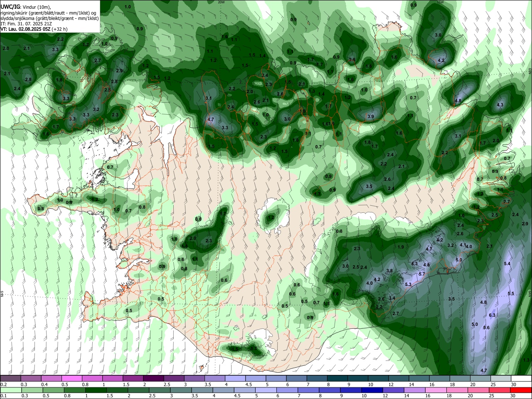Click the 5.5 precipitation value on the map

511,294
